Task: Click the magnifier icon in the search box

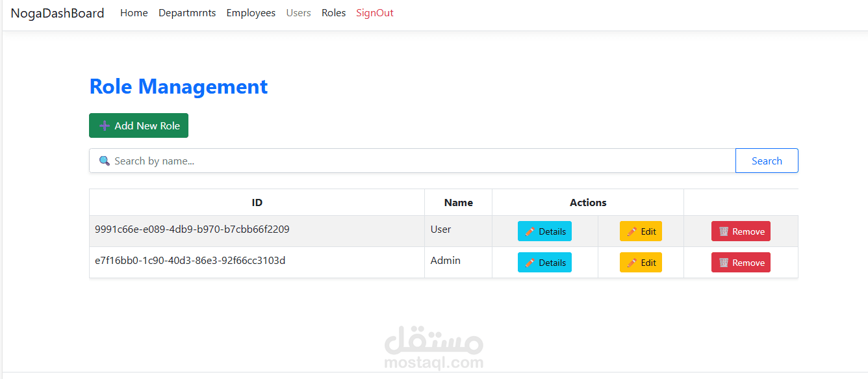Action: pos(104,161)
